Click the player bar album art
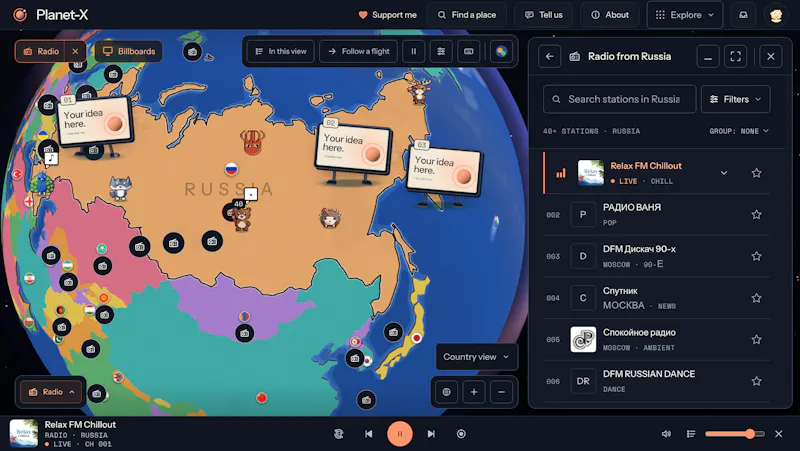 pos(24,434)
